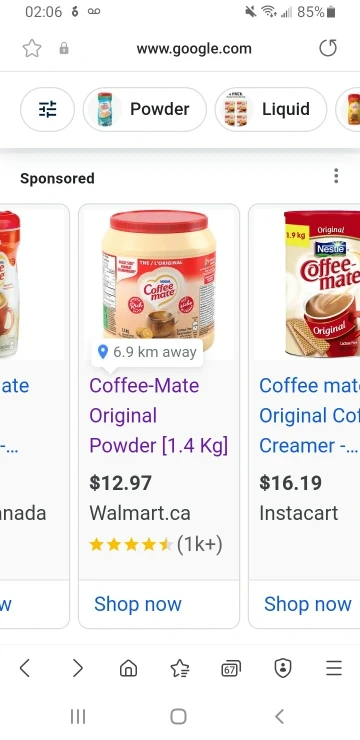
Task: Open the filter sliders button
Action: (47, 109)
